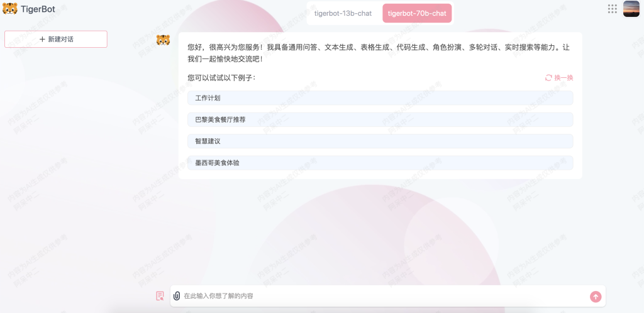Image resolution: width=644 pixels, height=313 pixels.
Task: Choose the 智慧建议 example prompt
Action: [x=380, y=141]
